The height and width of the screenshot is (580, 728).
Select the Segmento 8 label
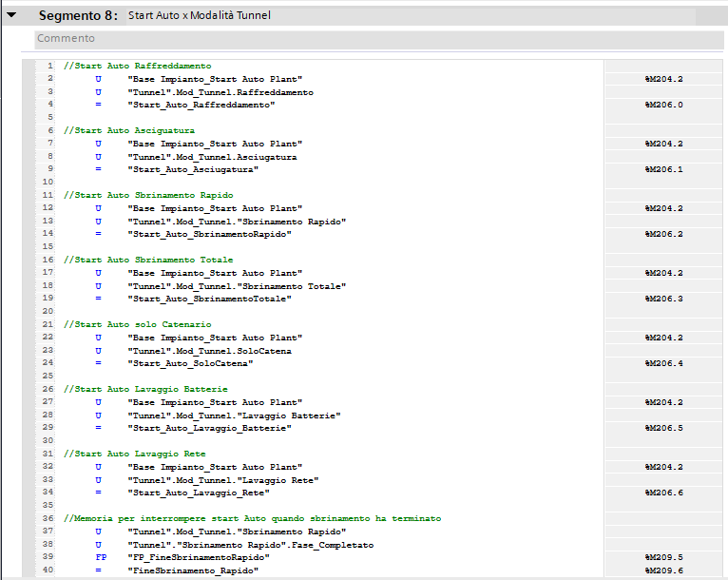[78, 15]
